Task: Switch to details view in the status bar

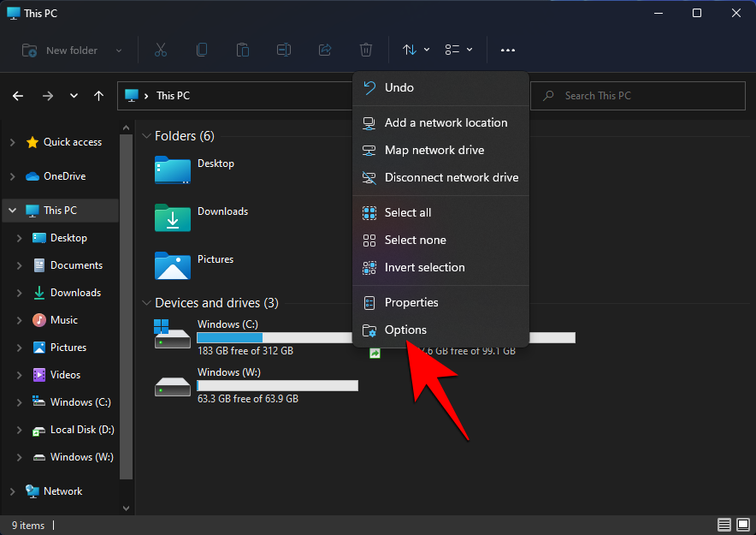Action: 724,524
